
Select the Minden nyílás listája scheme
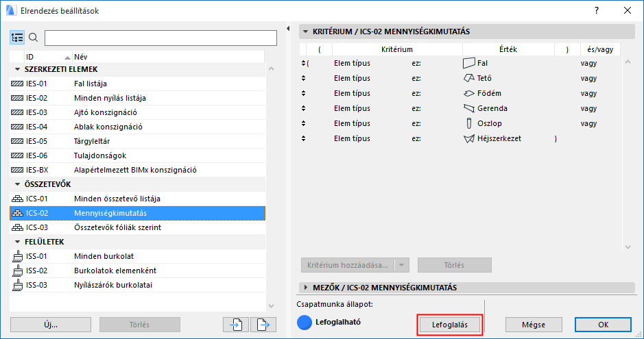click(x=138, y=98)
